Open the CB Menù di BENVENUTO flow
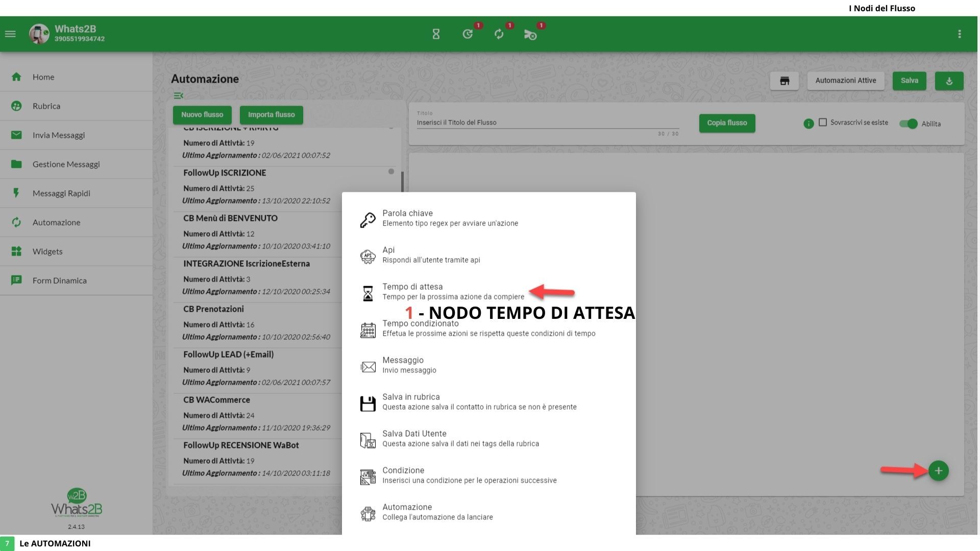Screen dimensions: 980x551 coord(257,234)
